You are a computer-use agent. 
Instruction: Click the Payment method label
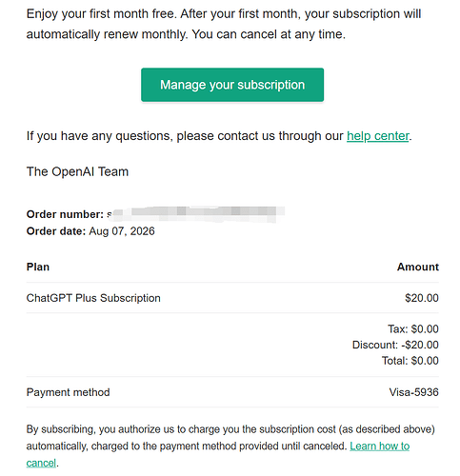tap(68, 392)
